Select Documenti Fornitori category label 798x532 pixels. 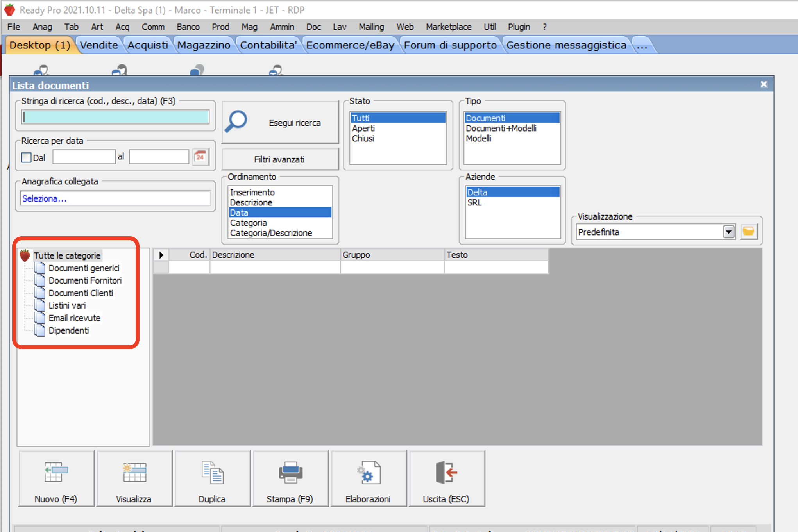click(85, 280)
